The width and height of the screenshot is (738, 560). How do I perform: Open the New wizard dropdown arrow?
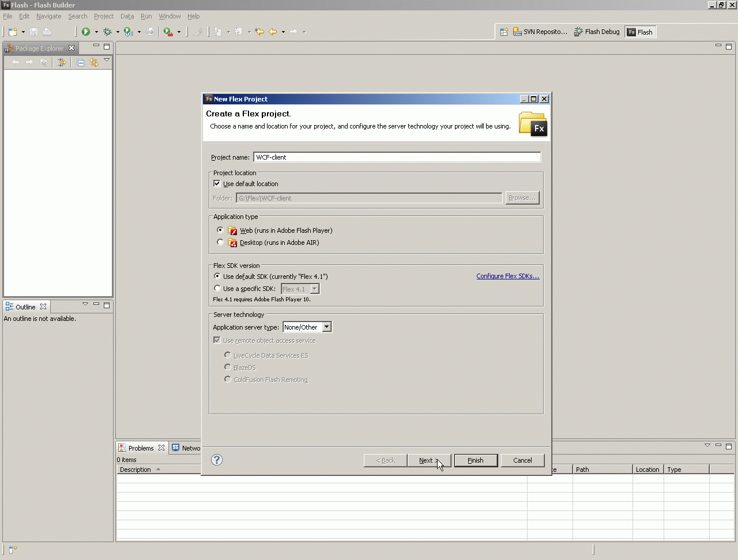click(x=23, y=32)
